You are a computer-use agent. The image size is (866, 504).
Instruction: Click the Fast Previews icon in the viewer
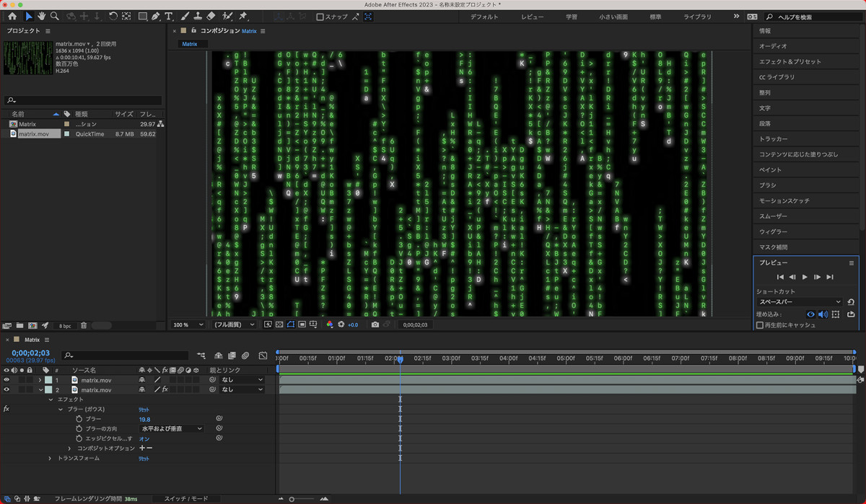(268, 324)
